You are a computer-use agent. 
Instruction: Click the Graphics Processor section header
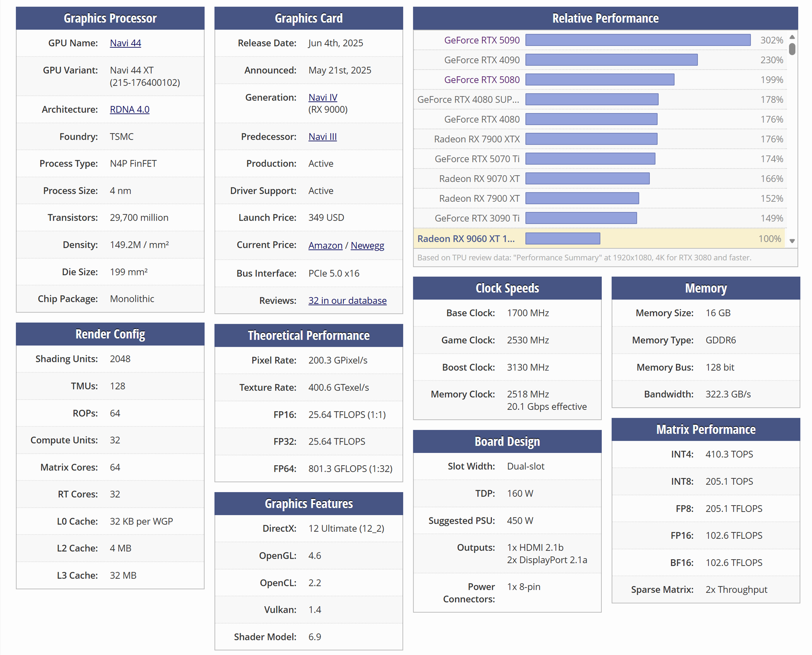[x=110, y=18]
